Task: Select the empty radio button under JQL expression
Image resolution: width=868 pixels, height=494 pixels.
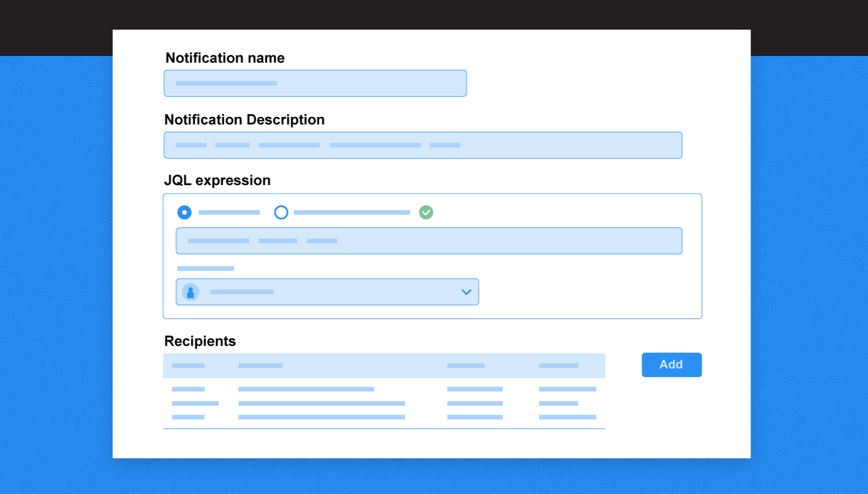Action: tap(281, 212)
